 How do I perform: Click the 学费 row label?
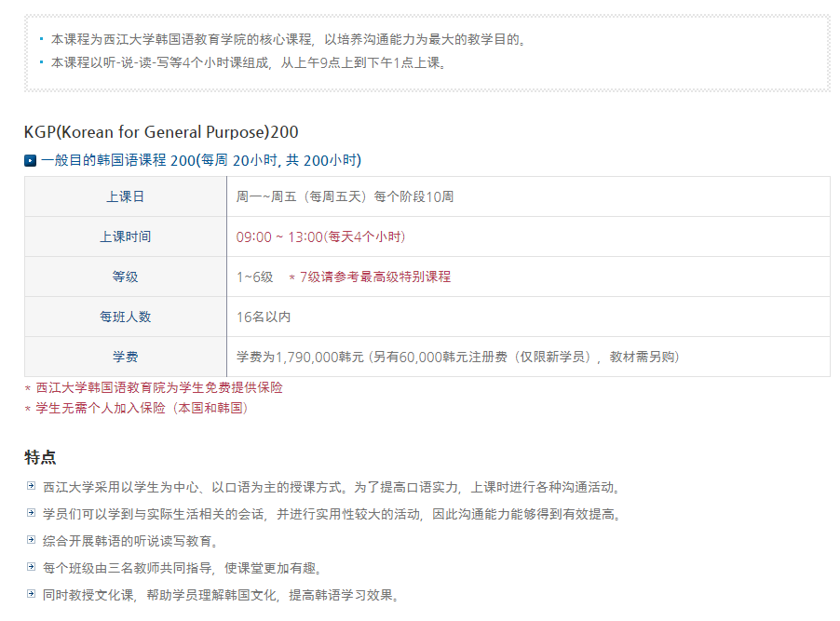point(126,357)
